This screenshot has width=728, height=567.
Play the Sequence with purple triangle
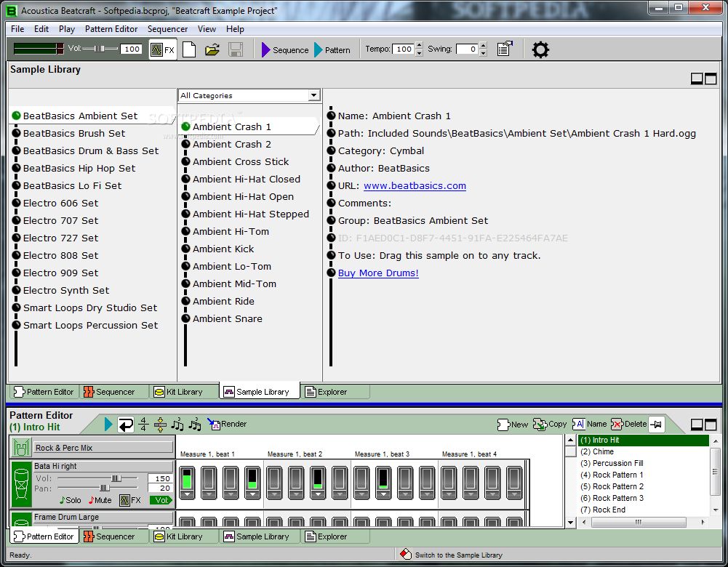[x=284, y=49]
